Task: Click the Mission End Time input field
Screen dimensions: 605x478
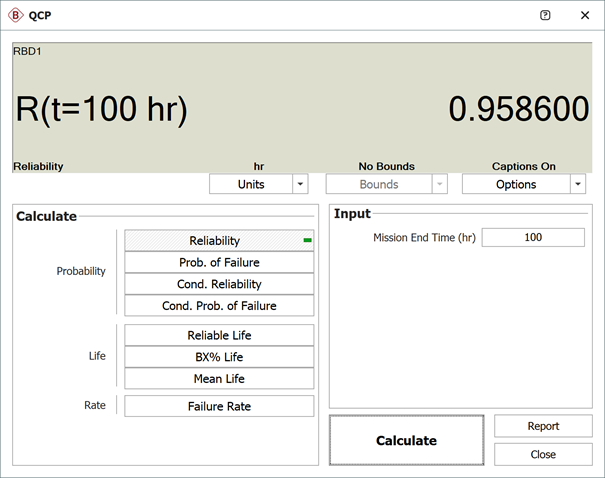Action: pos(532,238)
